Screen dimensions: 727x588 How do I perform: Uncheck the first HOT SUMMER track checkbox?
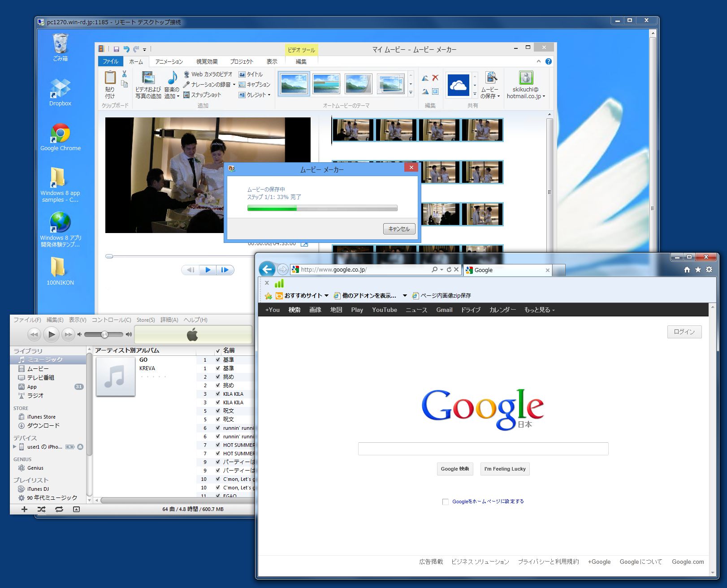point(218,445)
